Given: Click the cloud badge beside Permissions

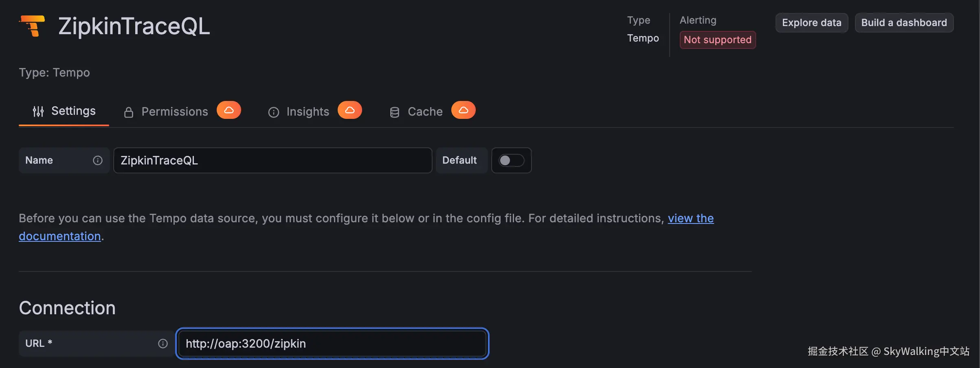Looking at the screenshot, I should pyautogui.click(x=229, y=110).
